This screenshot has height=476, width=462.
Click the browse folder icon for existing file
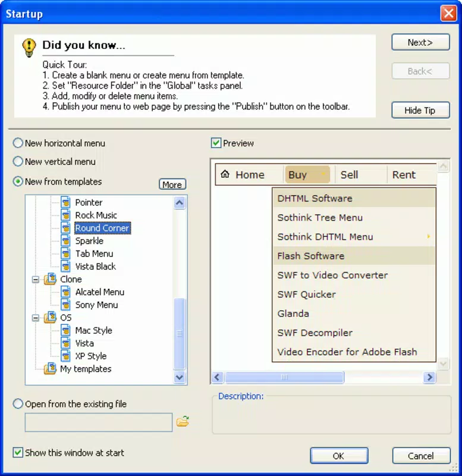pos(183,421)
